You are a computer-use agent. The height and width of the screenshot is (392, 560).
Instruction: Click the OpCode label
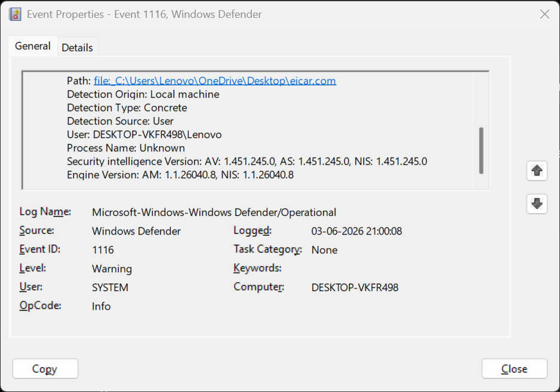[x=40, y=305]
